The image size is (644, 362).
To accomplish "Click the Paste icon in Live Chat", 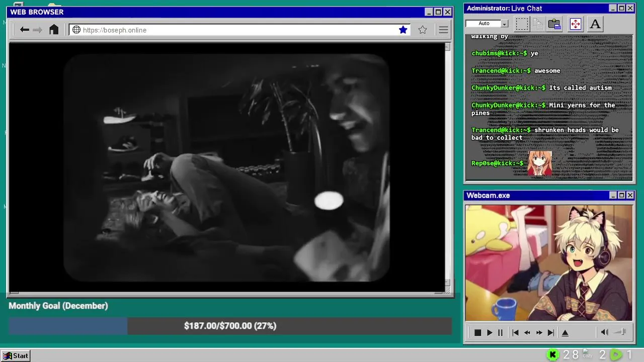I will coord(554,24).
